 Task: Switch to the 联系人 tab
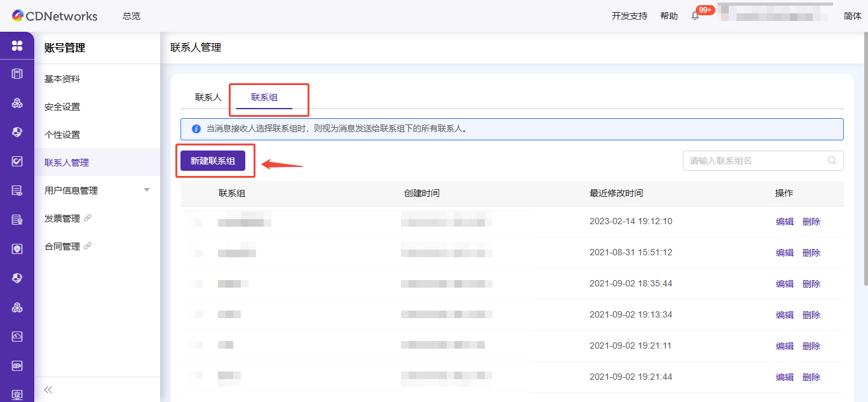(x=208, y=96)
